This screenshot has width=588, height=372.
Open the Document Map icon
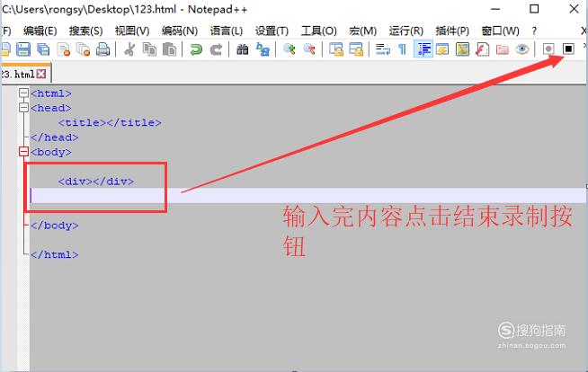[x=462, y=49]
